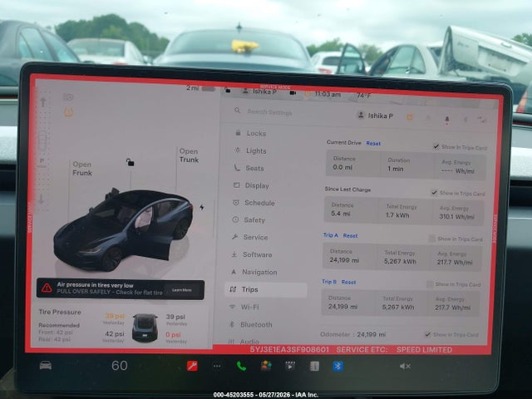This screenshot has width=532, height=399.
Task: Select the Trips menu item
Action: (266, 289)
